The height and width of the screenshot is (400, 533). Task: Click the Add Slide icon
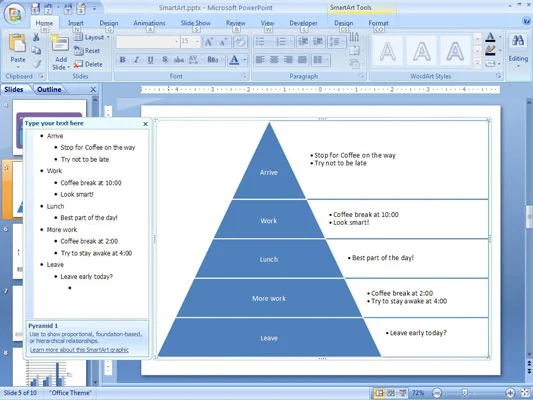tap(60, 44)
